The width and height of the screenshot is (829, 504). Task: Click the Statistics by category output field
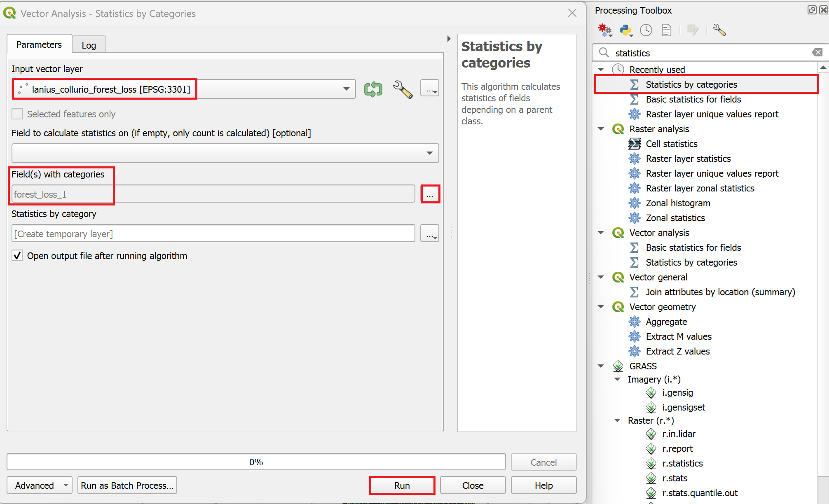tap(213, 233)
